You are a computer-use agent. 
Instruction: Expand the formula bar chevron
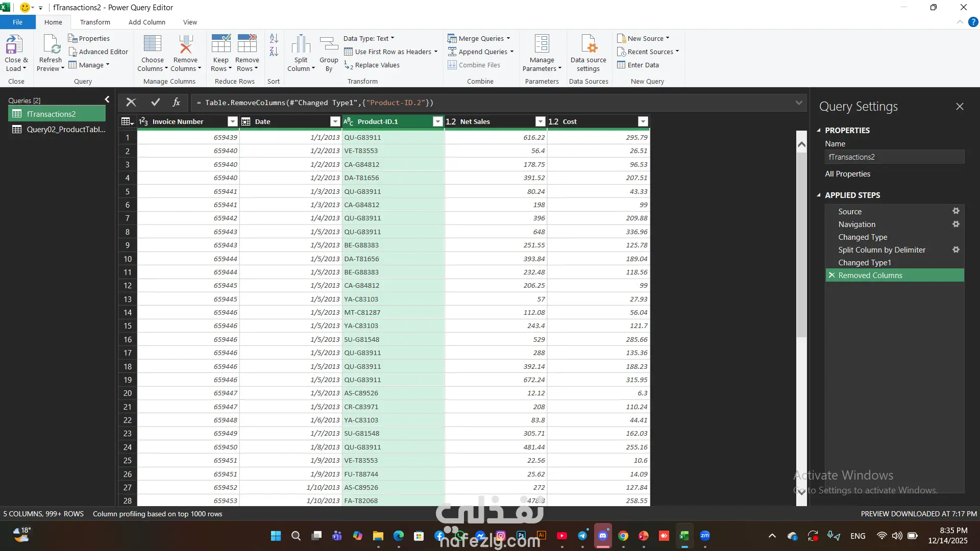click(798, 103)
